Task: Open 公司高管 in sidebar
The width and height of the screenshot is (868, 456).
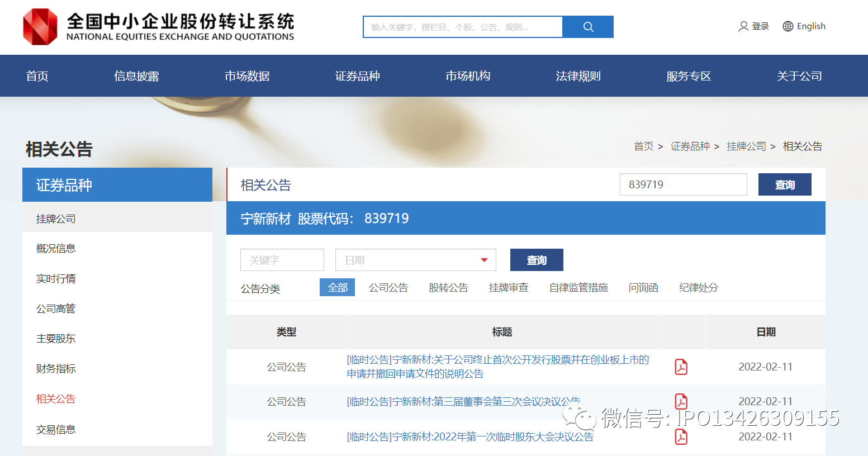Action: pyautogui.click(x=56, y=308)
